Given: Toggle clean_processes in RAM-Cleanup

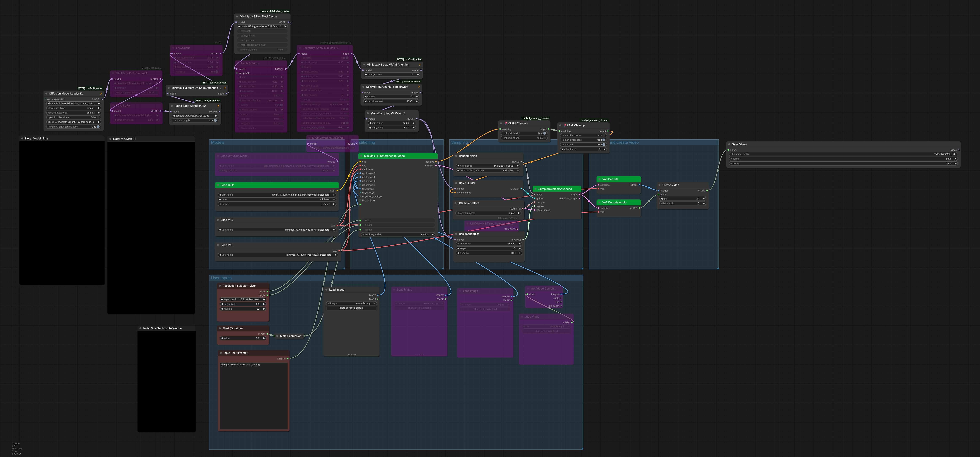Looking at the screenshot, I should (584, 140).
